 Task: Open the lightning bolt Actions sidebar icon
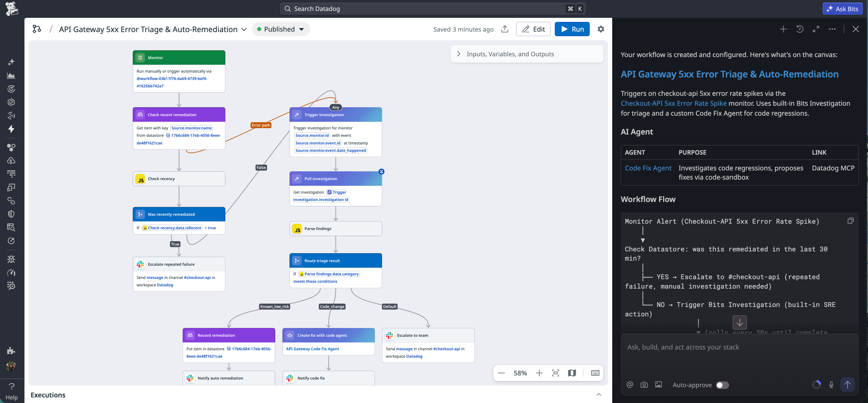(11, 129)
